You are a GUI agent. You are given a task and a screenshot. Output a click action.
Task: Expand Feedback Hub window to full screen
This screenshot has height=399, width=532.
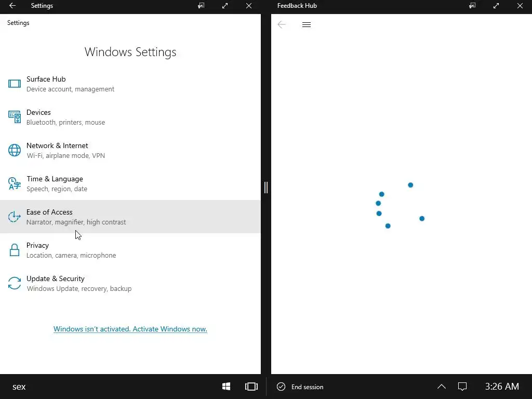pyautogui.click(x=496, y=6)
